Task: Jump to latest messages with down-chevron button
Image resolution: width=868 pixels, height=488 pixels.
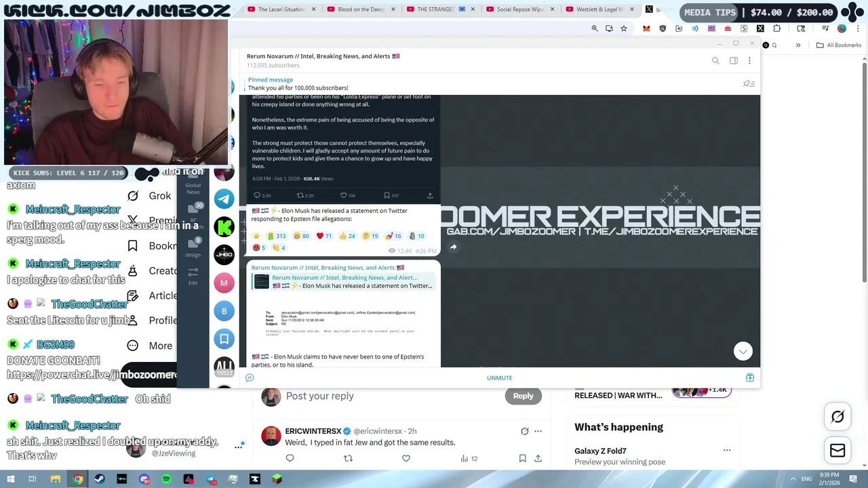Action: (743, 351)
